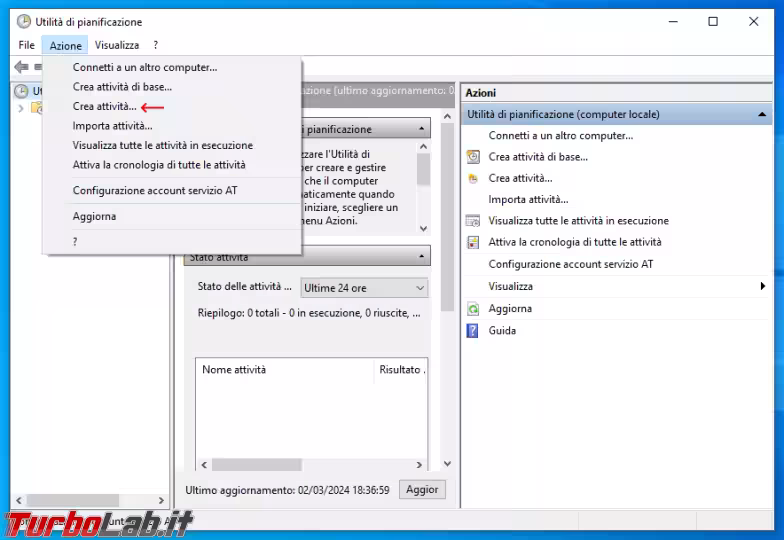Click the back arrow toolbar icon

[20, 67]
